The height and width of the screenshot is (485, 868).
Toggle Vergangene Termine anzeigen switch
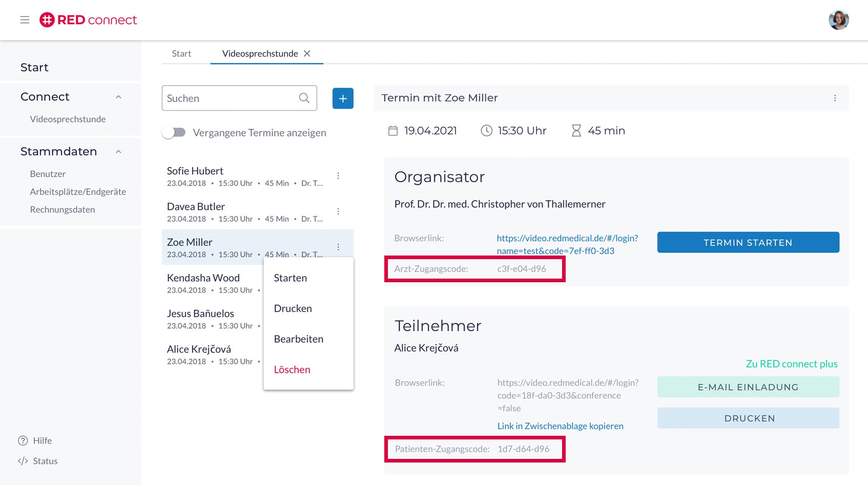pyautogui.click(x=174, y=133)
